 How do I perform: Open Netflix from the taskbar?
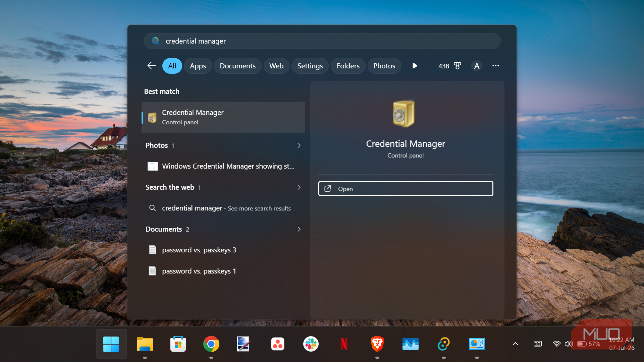tap(344, 344)
